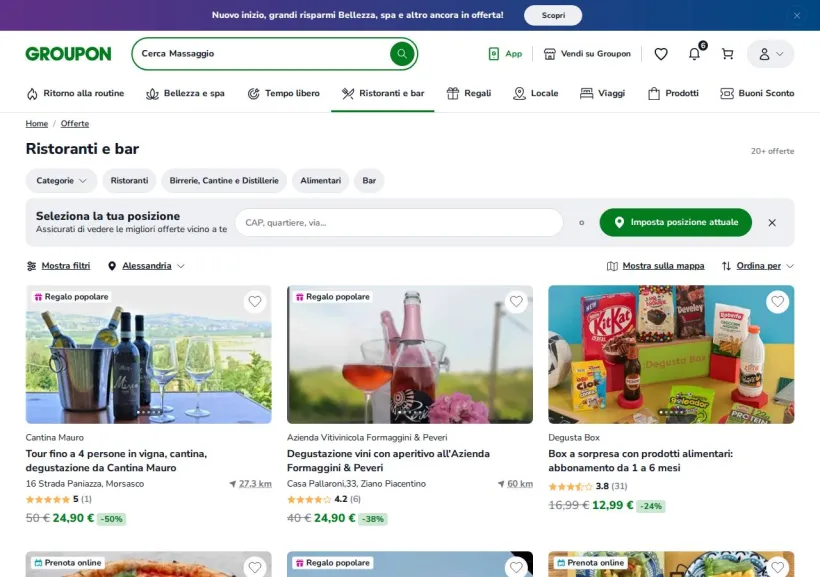Screen dimensions: 820x577
Task: Favorite bottom-row Regalo popolare deal heart
Action: (516, 567)
